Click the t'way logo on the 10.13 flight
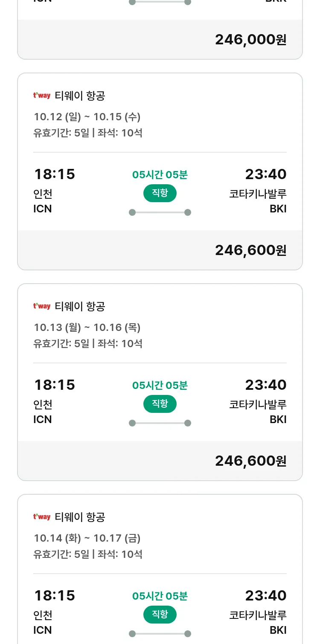Image resolution: width=320 pixels, height=644 pixels. pyautogui.click(x=42, y=306)
